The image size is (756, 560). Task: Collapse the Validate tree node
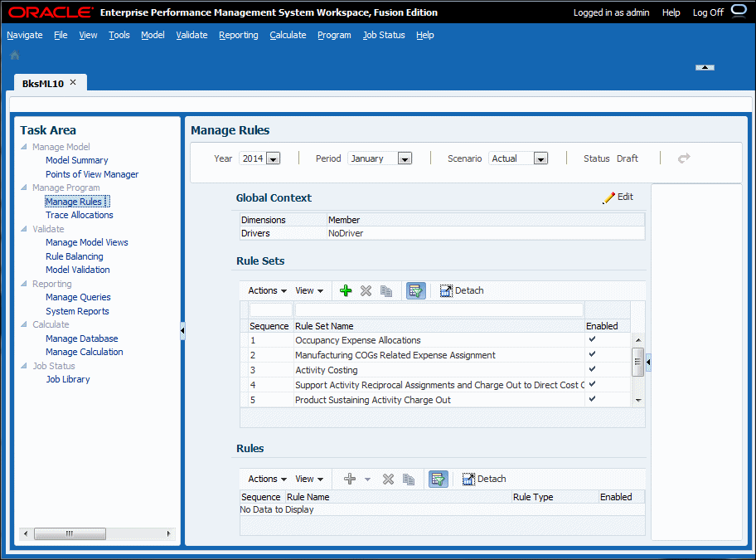point(23,229)
